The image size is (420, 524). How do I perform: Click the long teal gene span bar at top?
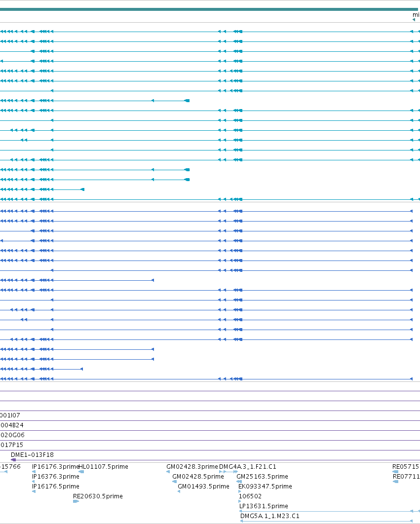[x=209, y=9]
